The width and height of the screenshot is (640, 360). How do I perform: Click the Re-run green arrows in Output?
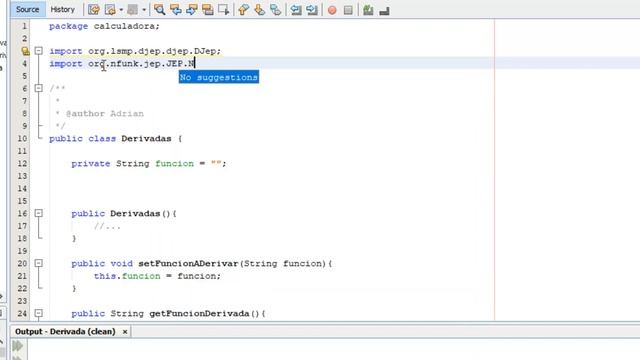click(x=18, y=346)
